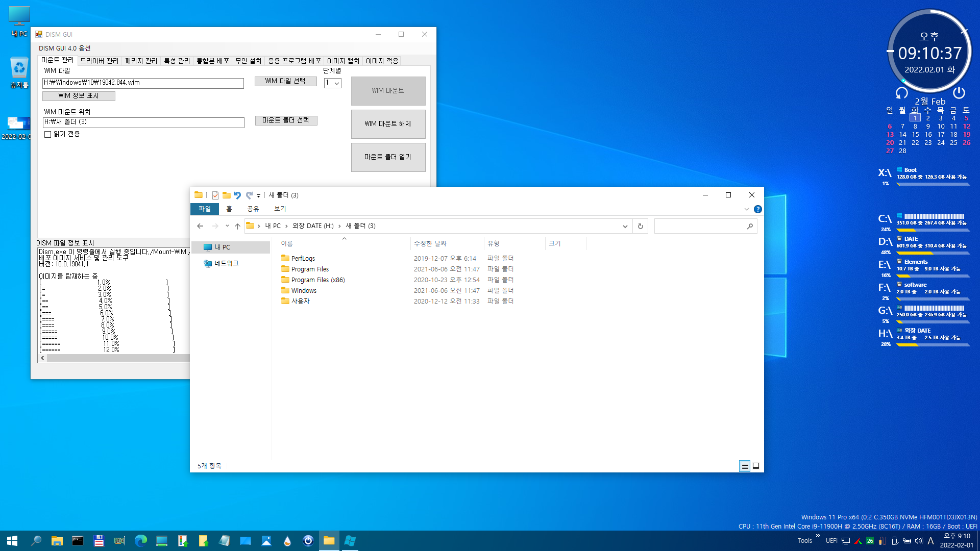The width and height of the screenshot is (980, 551).
Task: Switch to the 드라이버 관리 tab
Action: click(x=99, y=61)
